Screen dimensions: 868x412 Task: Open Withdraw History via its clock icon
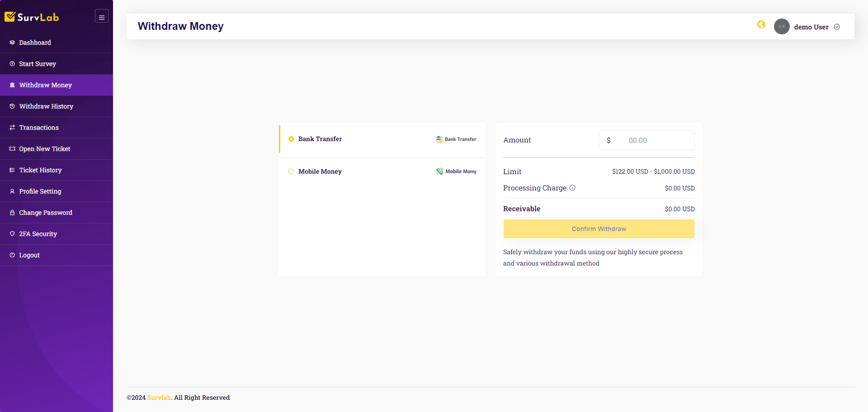(12, 106)
